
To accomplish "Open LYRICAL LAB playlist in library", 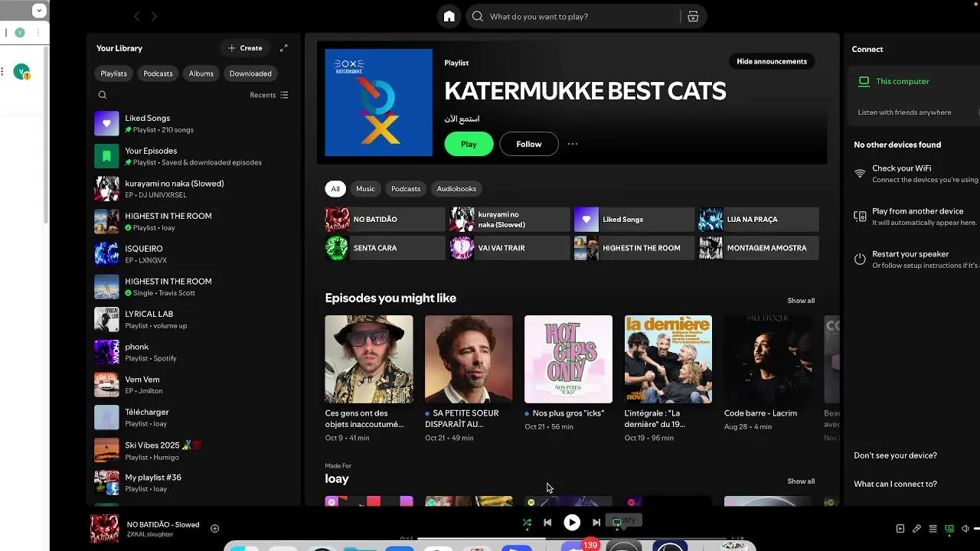I will click(195, 319).
